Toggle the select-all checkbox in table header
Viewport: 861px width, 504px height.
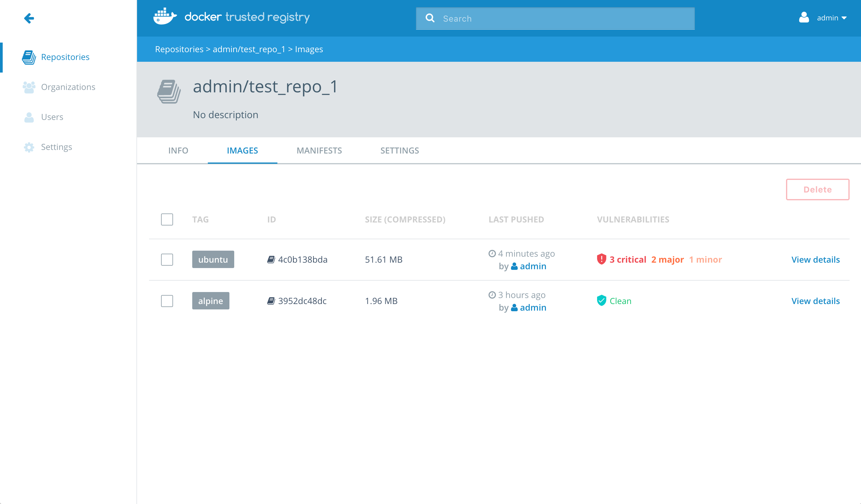(x=167, y=219)
